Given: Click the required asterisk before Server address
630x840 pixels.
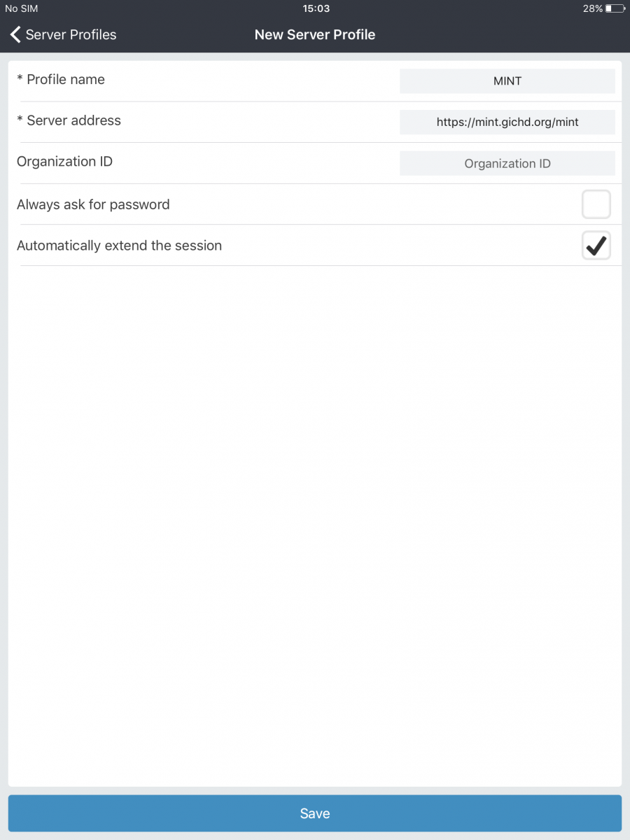Looking at the screenshot, I should click(20, 120).
